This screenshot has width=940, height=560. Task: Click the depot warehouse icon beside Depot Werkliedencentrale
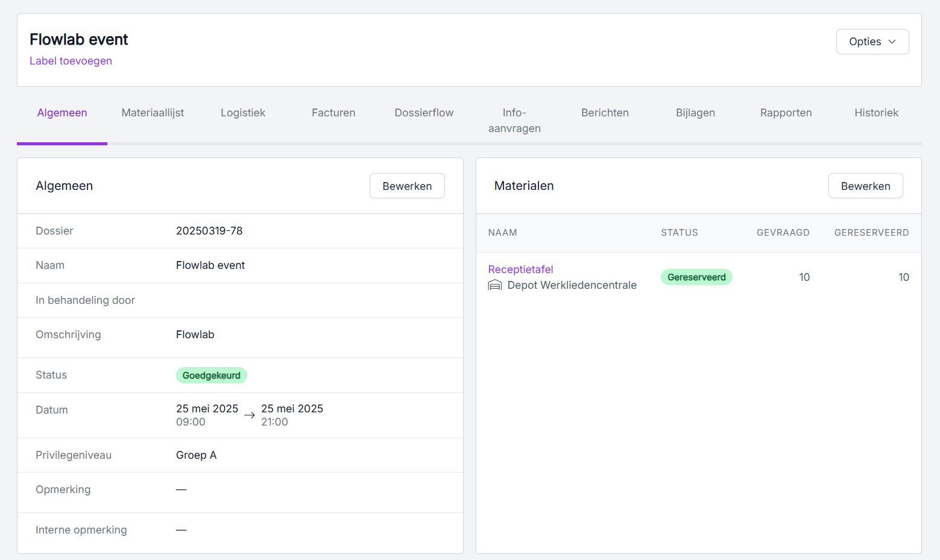click(x=494, y=285)
